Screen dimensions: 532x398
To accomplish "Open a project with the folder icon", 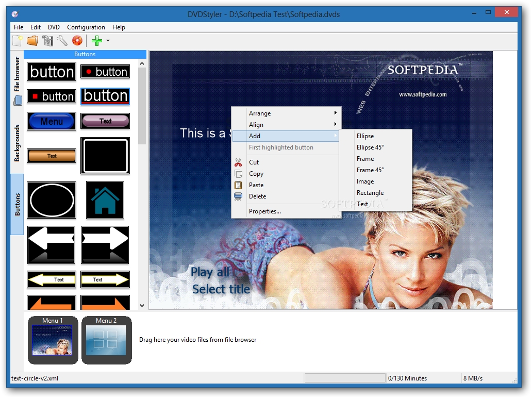I will click(32, 41).
